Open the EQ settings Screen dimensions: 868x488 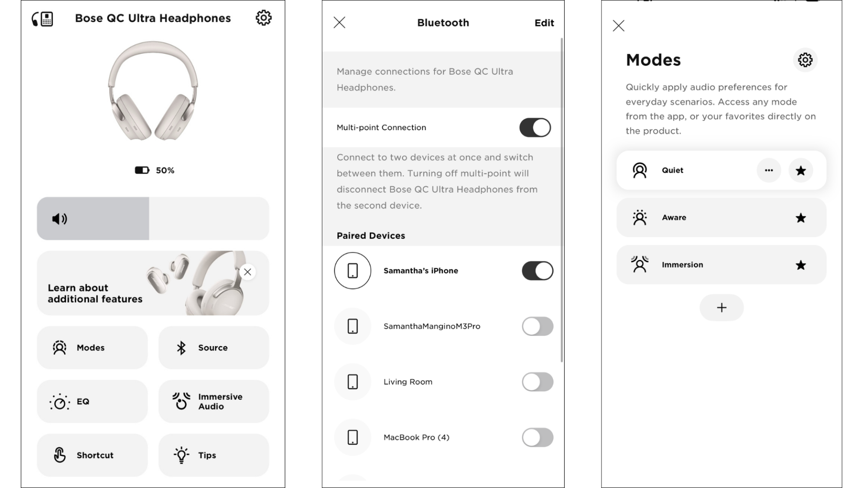pos(92,401)
